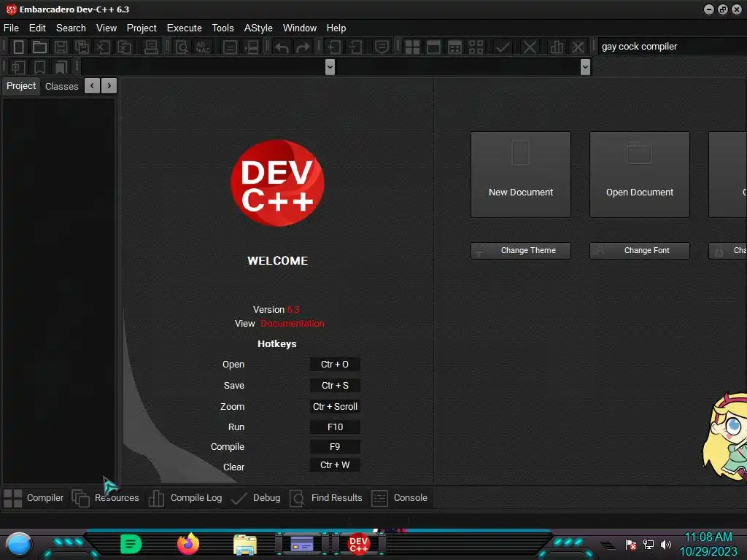747x560 pixels.
Task: Switch to the Debug bottom tab
Action: click(x=256, y=498)
